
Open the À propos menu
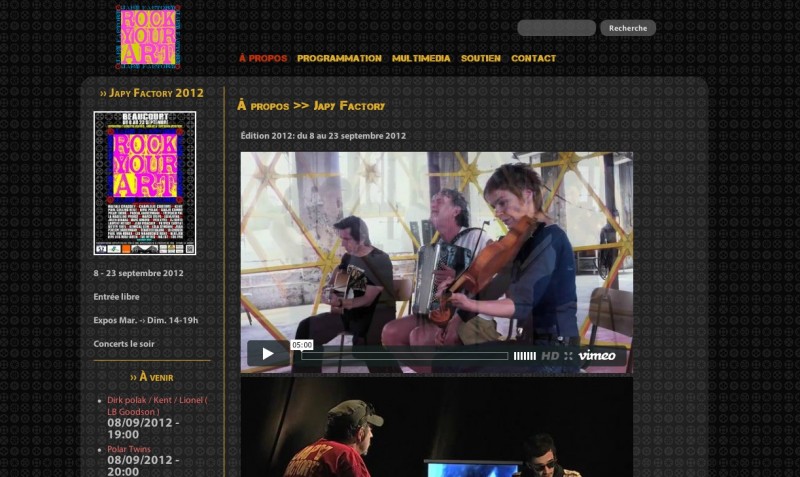[263, 58]
